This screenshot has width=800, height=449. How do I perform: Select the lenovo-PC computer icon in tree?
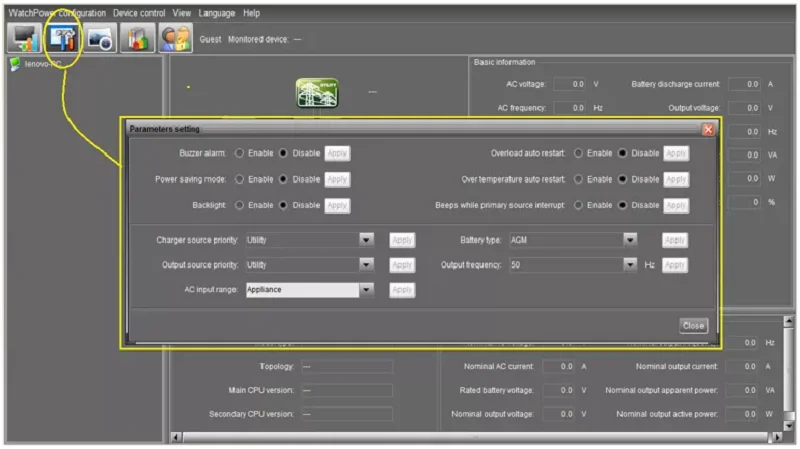(15, 64)
